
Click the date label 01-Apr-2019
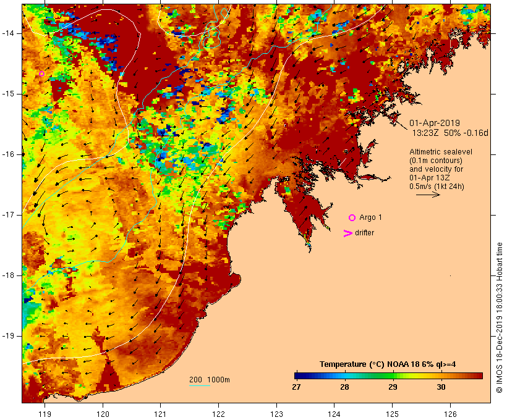435,123
